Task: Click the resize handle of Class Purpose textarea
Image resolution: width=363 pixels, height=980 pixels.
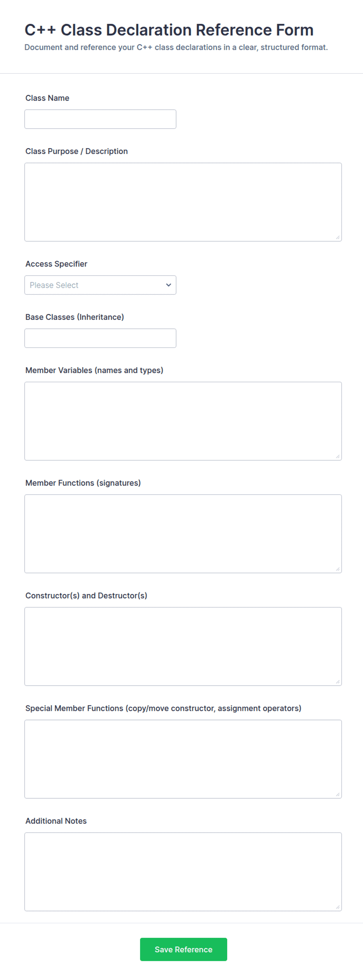Action: (x=338, y=237)
